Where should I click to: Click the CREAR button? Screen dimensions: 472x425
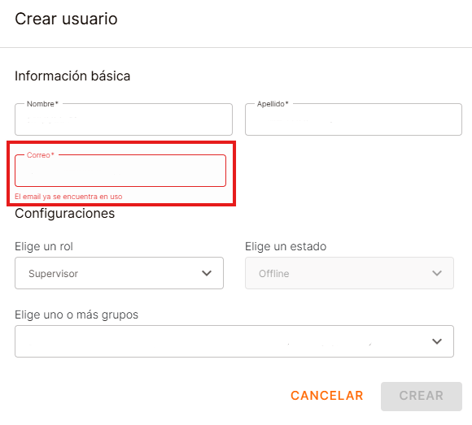click(421, 396)
